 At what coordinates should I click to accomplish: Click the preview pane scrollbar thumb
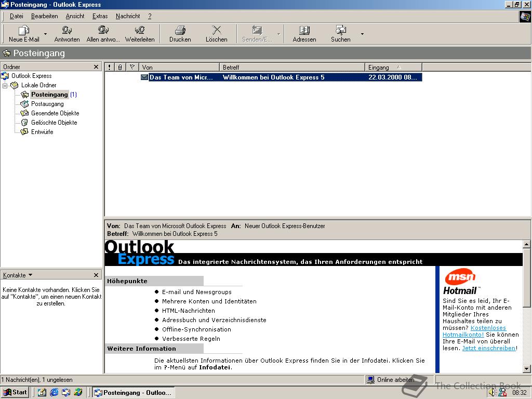526,277
